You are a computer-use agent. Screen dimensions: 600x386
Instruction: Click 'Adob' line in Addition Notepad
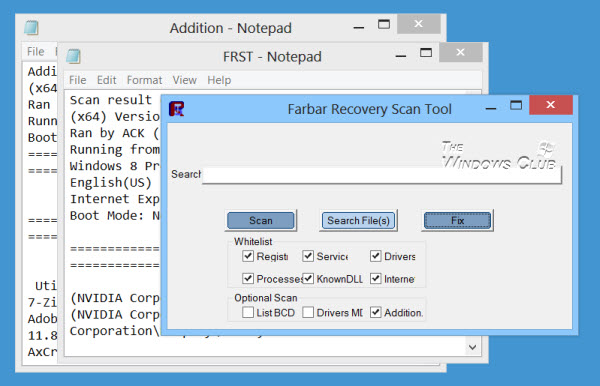pyautogui.click(x=42, y=319)
